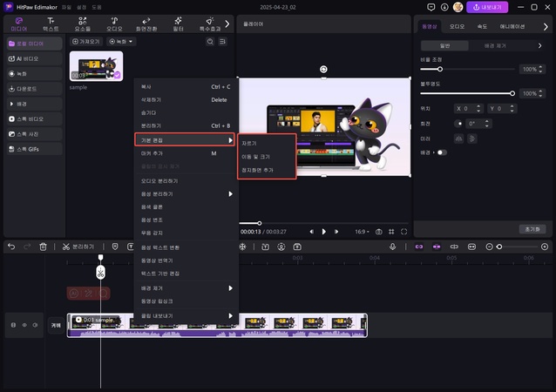Open the 필터 (Filter) tool tab

(178, 24)
